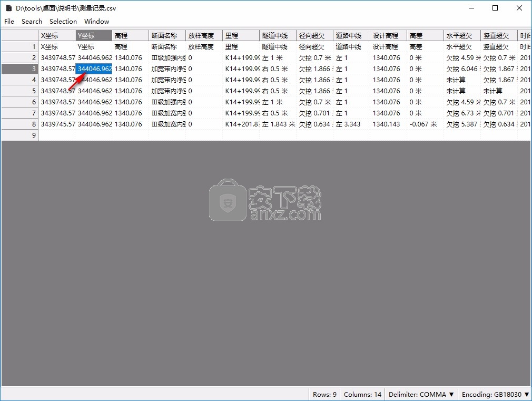Open the File menu

(x=9, y=22)
